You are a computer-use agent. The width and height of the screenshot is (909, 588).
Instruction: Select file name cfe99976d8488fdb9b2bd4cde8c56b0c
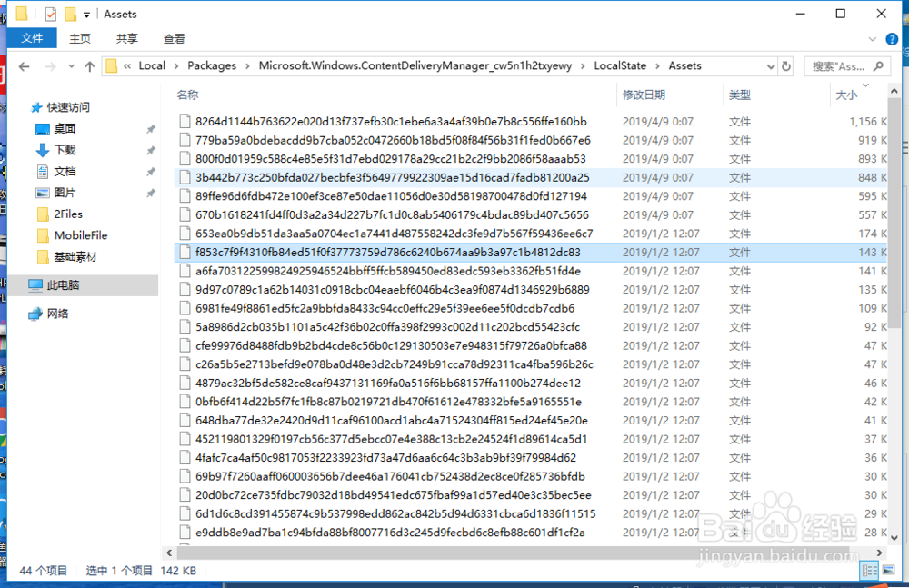tap(391, 345)
